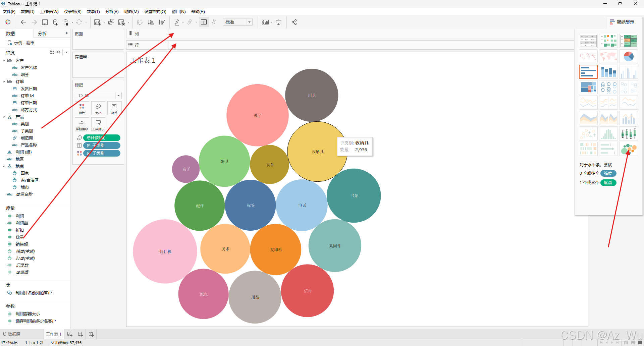
Task: Sort descending using toolbar icon
Action: pyautogui.click(x=162, y=22)
